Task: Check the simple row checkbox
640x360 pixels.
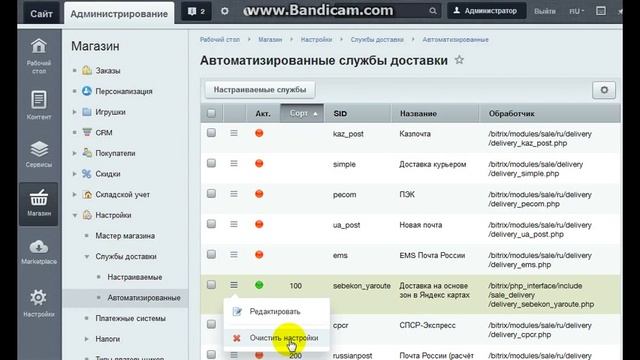Action: click(211, 163)
